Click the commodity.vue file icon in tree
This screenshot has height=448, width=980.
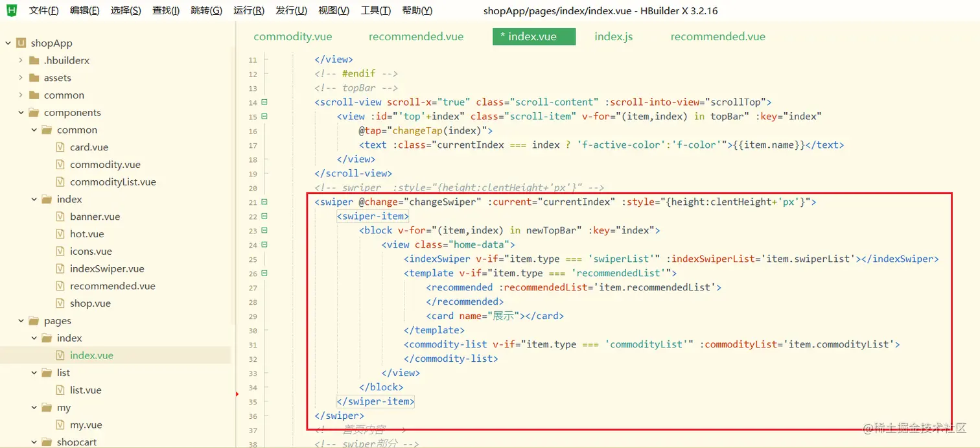pyautogui.click(x=60, y=165)
